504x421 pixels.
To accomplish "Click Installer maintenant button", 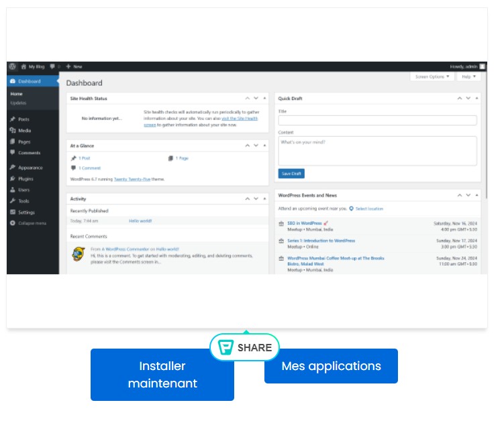I will click(162, 375).
